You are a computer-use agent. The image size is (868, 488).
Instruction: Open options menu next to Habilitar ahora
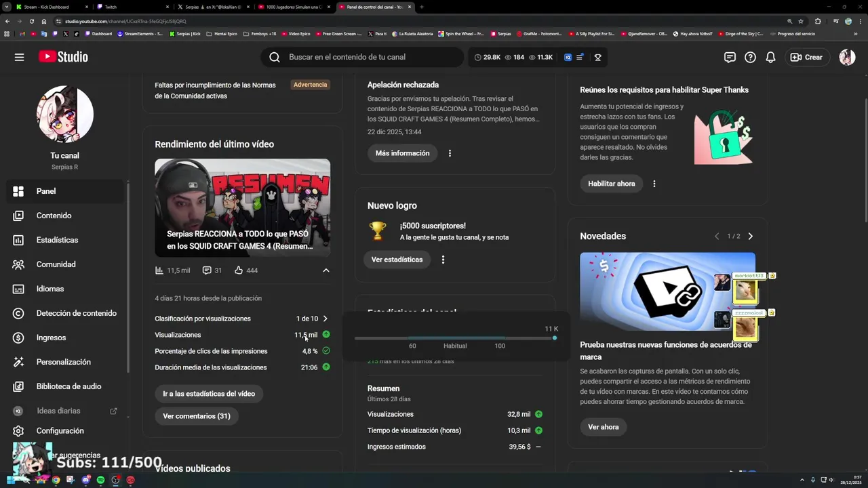pos(654,184)
